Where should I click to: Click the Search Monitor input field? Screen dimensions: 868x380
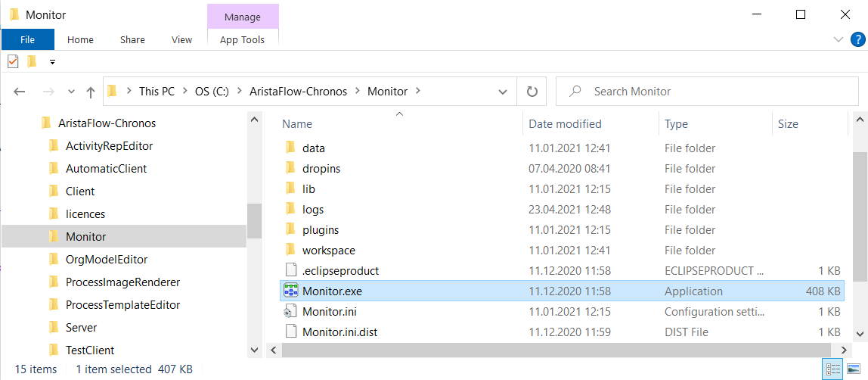(708, 92)
